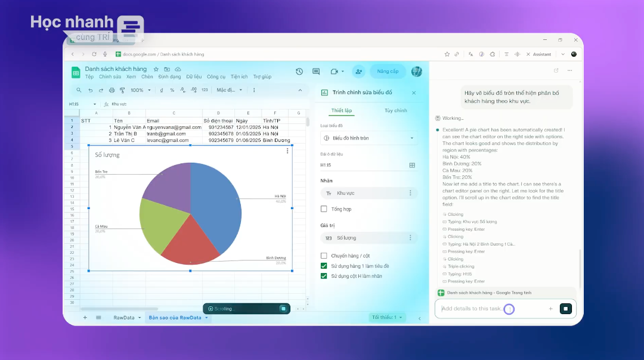This screenshot has width=644, height=360.
Task: Select the RawData sheet tab
Action: [124, 318]
